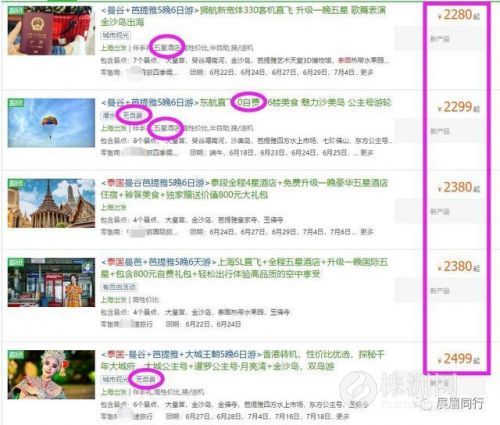Screen dimensions: 500x425
Task: Click 城市观光 tag on the 2280 tour
Action: coord(116,35)
